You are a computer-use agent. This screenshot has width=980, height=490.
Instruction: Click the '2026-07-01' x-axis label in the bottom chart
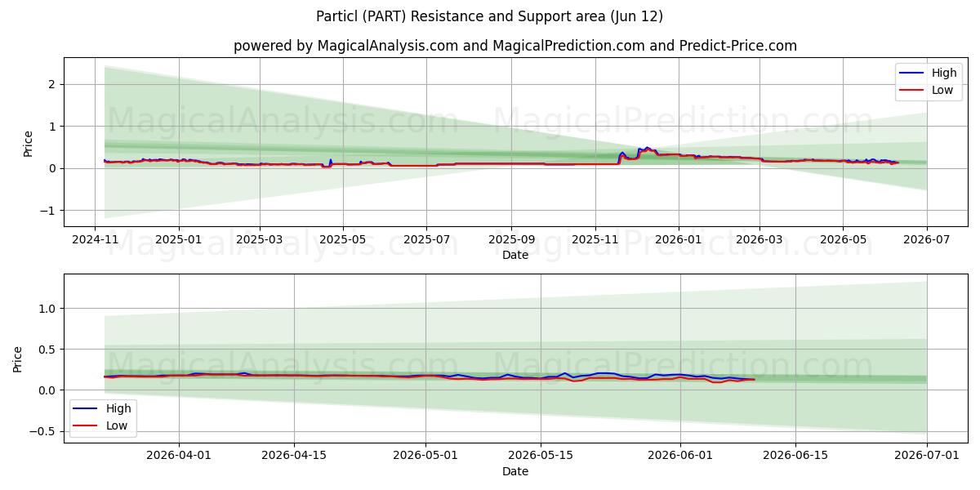pos(927,456)
